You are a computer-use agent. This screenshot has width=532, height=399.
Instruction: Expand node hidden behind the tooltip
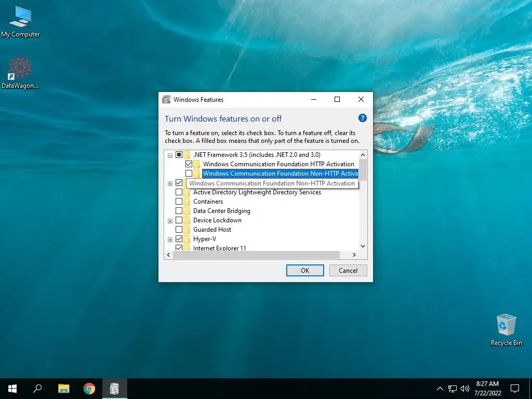(170, 183)
